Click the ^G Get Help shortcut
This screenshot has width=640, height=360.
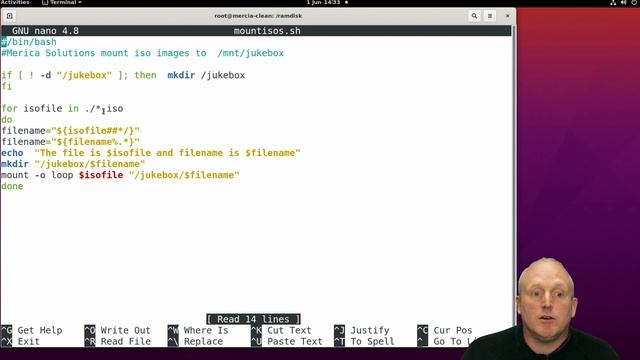coord(32,330)
